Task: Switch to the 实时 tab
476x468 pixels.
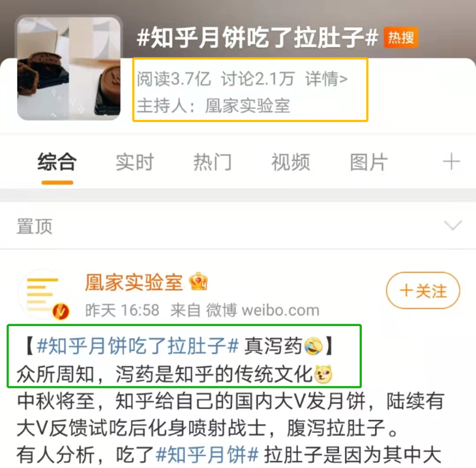Action: pos(135,162)
